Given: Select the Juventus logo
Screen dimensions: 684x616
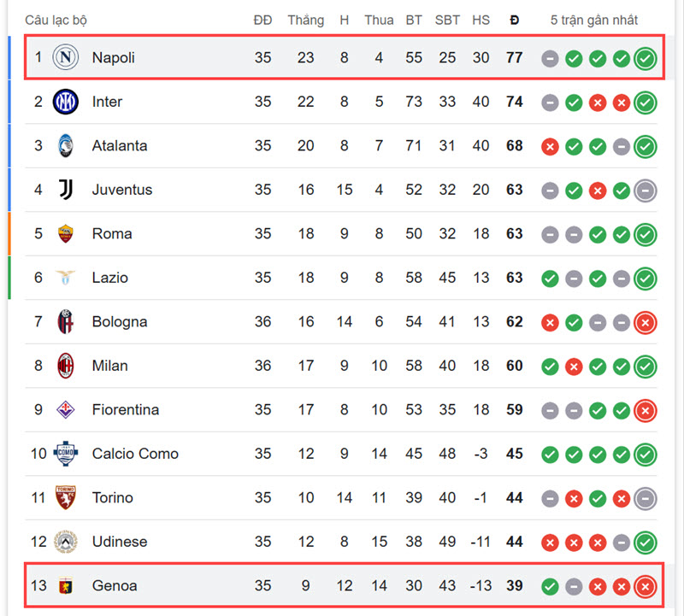Looking at the screenshot, I should 66,190.
